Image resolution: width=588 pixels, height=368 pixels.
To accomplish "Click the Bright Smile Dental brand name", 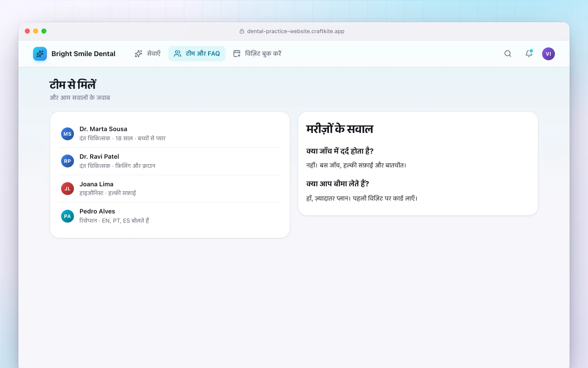I will (83, 54).
